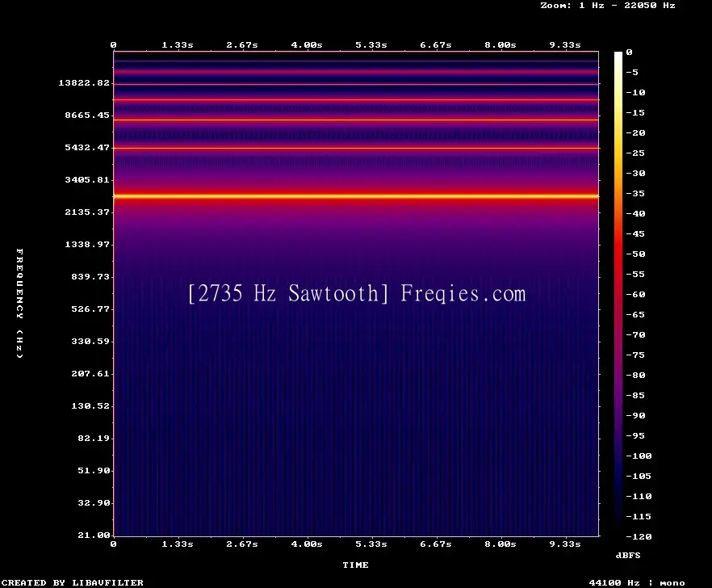Click the TIME axis title
This screenshot has height=588, width=712.
[x=355, y=565]
